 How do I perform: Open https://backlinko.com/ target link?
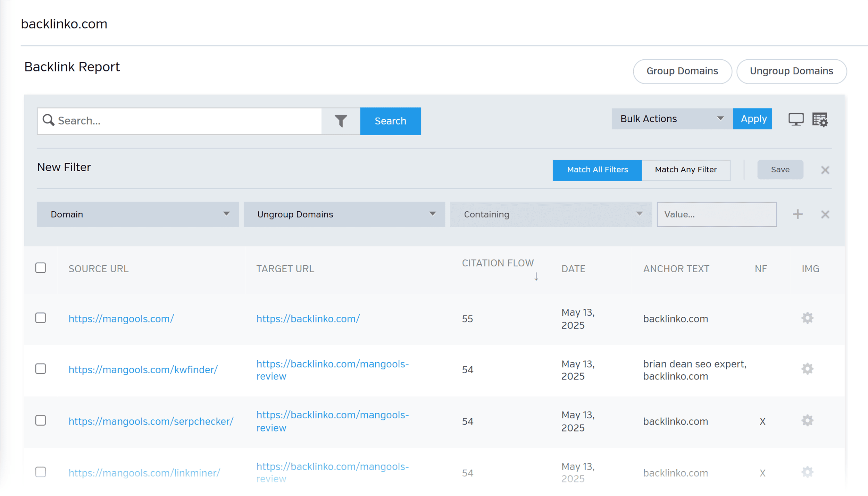[308, 318]
